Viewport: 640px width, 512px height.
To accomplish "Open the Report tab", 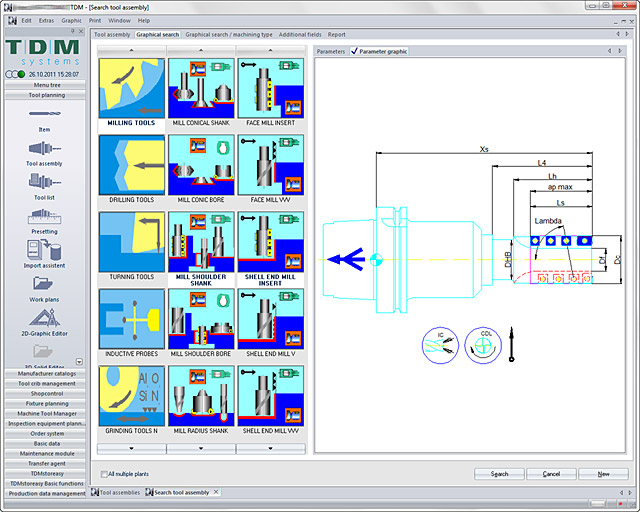I will coord(336,35).
